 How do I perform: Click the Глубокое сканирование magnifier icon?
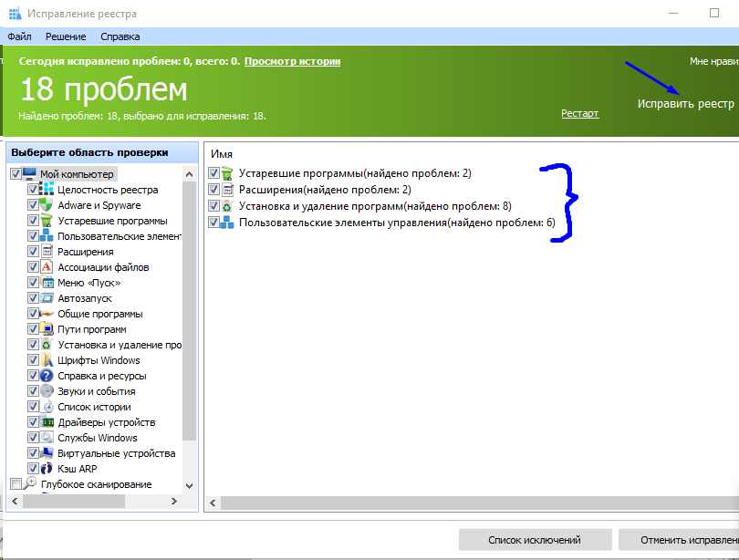coord(30,483)
